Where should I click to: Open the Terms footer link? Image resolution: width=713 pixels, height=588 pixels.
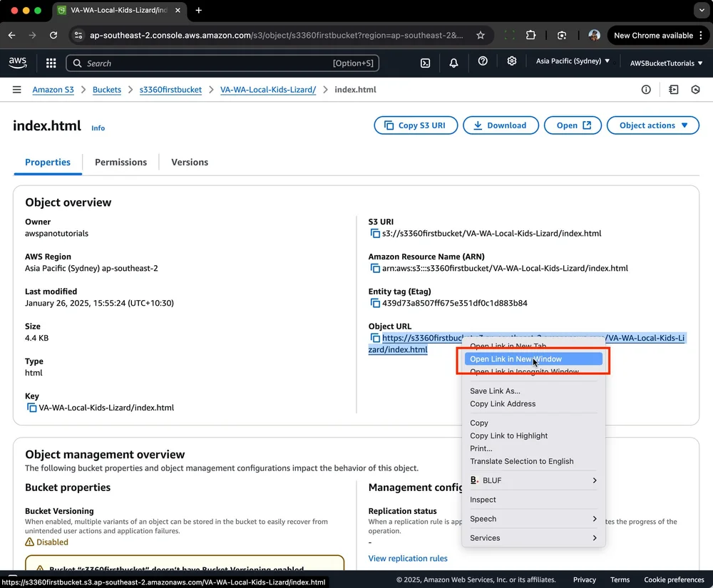[620, 580]
